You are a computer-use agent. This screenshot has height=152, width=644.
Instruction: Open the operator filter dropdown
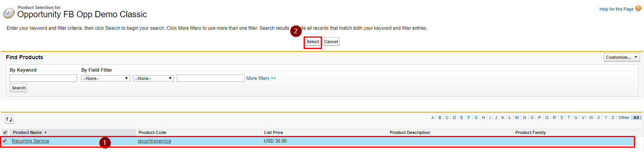click(x=153, y=78)
